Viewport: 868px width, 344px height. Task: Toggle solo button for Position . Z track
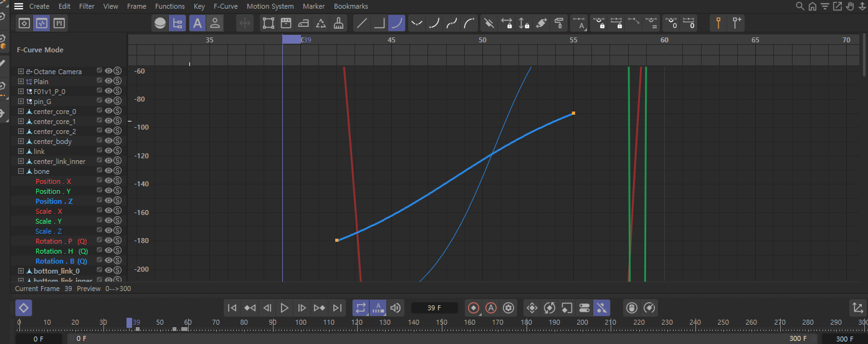(117, 201)
